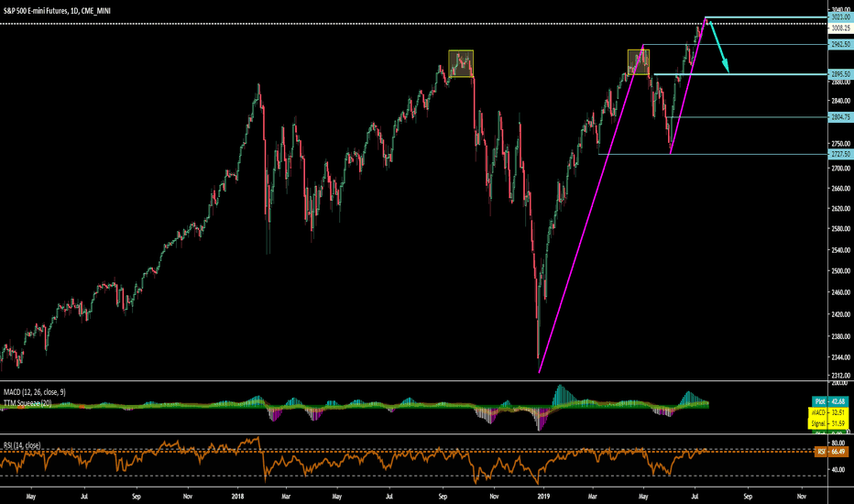The height and width of the screenshot is (504, 854).
Task: Click the 2580.00 price axis tick
Action: pos(841,229)
